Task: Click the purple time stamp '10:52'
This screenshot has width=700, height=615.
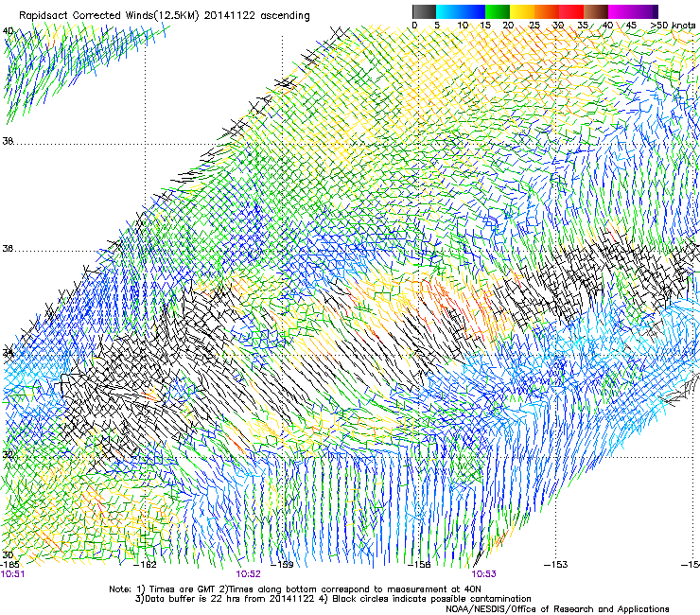Action: coord(248,574)
